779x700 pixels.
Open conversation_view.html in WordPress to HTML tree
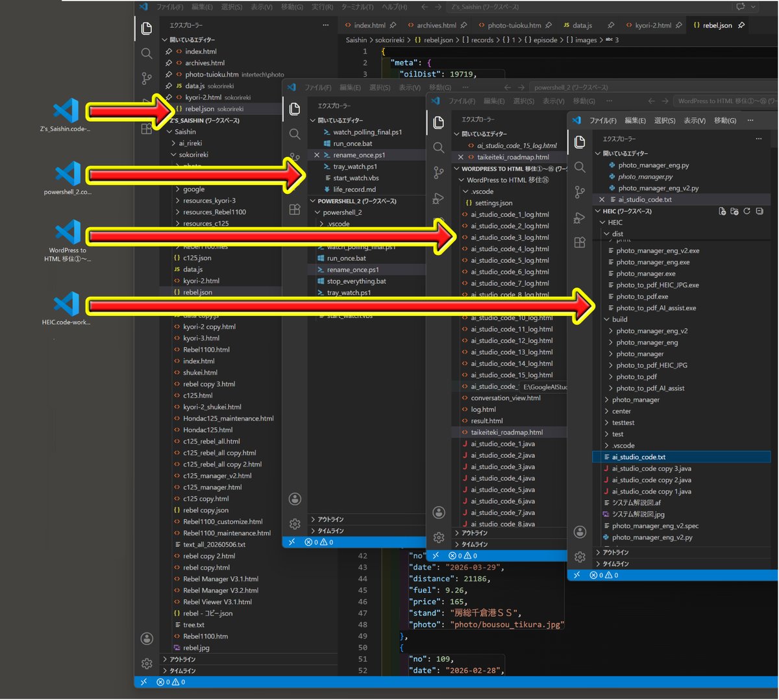pyautogui.click(x=505, y=398)
